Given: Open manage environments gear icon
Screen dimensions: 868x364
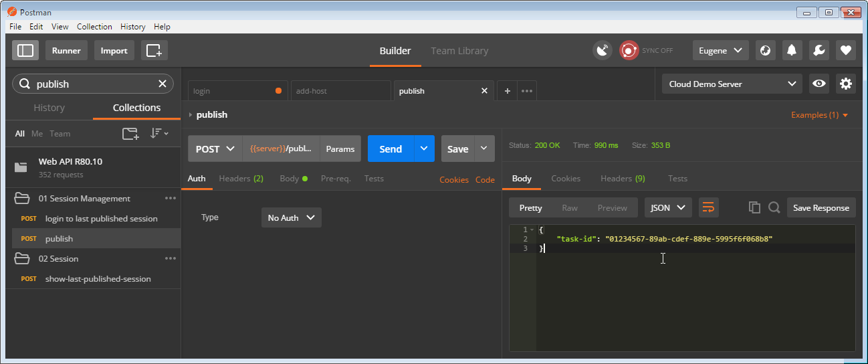Looking at the screenshot, I should (846, 84).
